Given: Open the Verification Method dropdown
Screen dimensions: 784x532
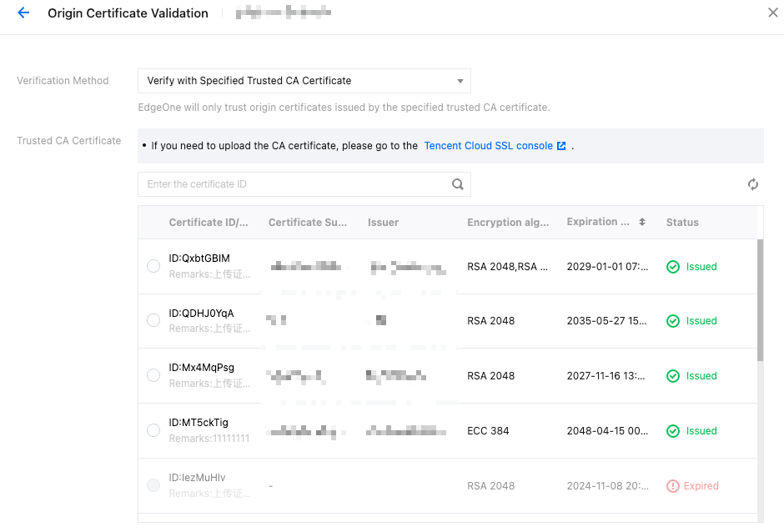Looking at the screenshot, I should pos(304,81).
